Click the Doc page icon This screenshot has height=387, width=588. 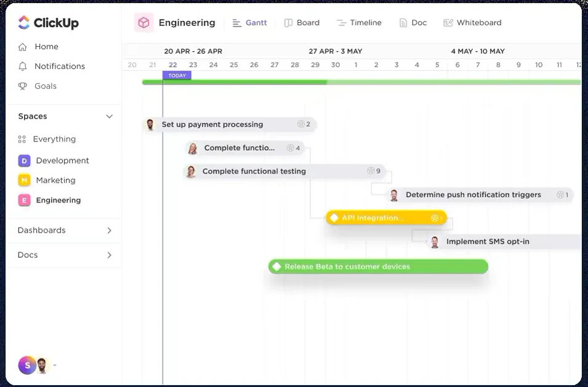pos(403,23)
